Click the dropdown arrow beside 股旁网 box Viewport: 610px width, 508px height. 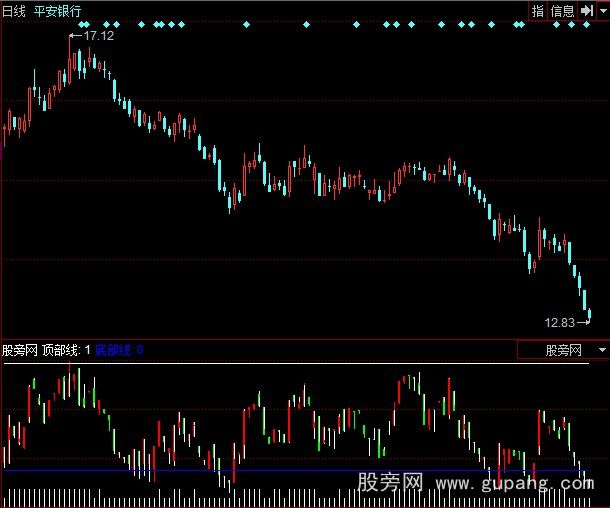pos(601,350)
